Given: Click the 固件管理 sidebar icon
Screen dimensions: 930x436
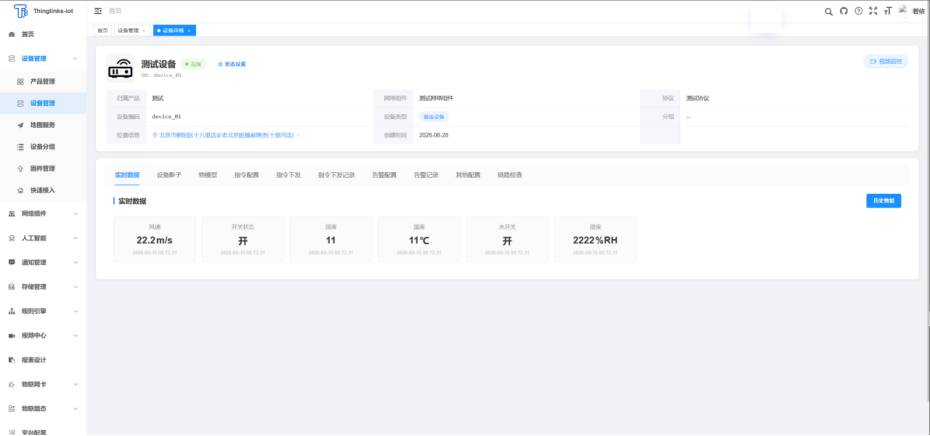Looking at the screenshot, I should point(20,168).
